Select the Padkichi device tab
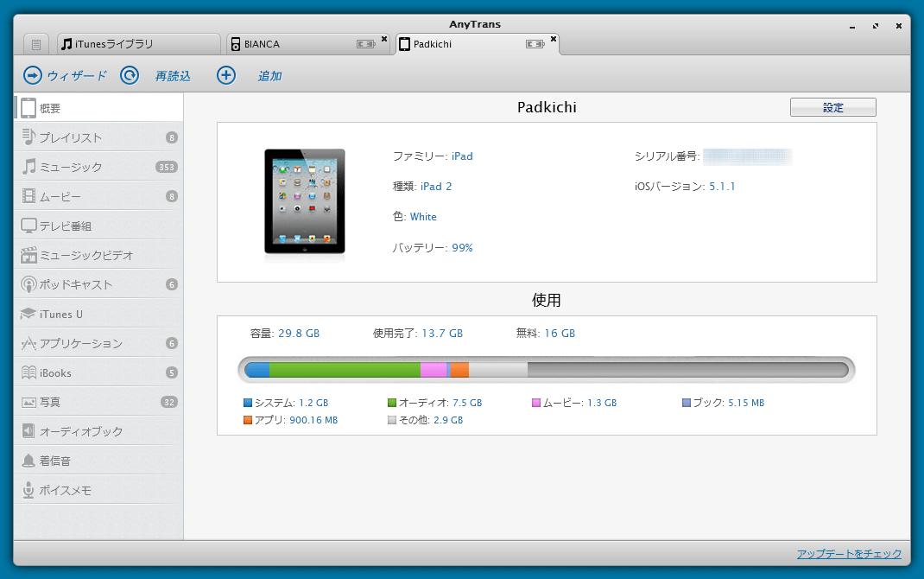924x579 pixels. point(477,44)
